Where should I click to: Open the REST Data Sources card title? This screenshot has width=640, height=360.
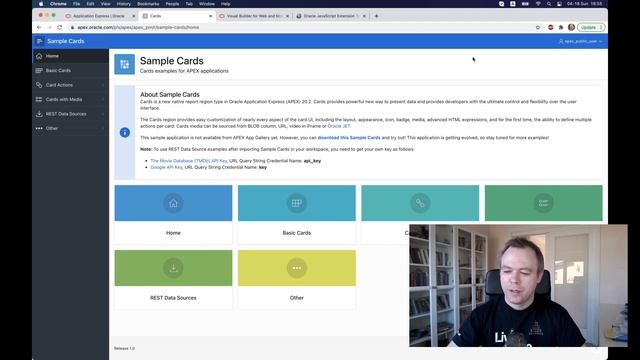(173, 298)
